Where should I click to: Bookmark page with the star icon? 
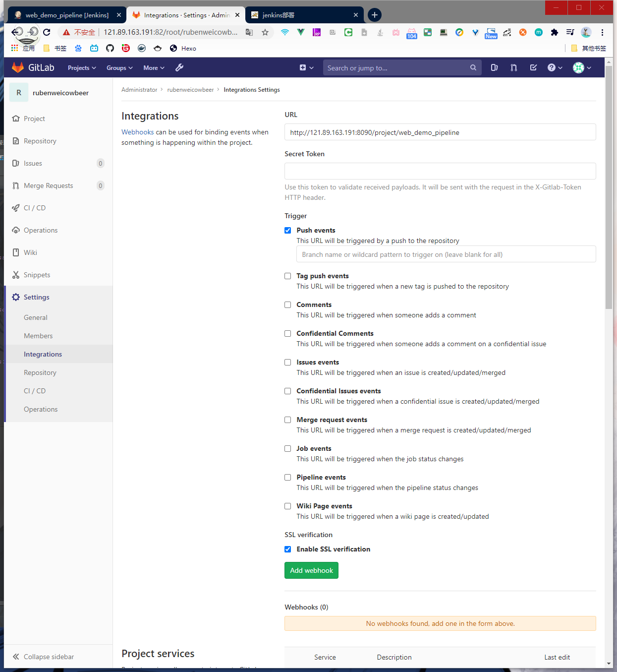(265, 32)
